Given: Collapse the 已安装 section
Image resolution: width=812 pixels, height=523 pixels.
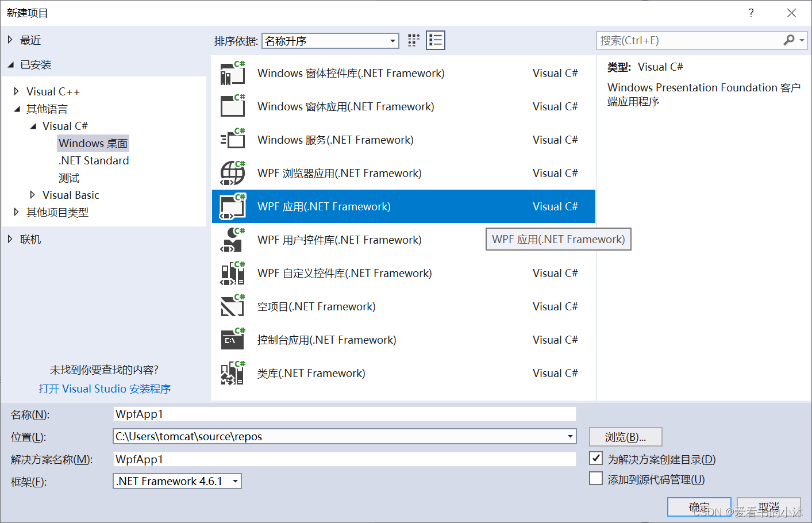Looking at the screenshot, I should 10,65.
